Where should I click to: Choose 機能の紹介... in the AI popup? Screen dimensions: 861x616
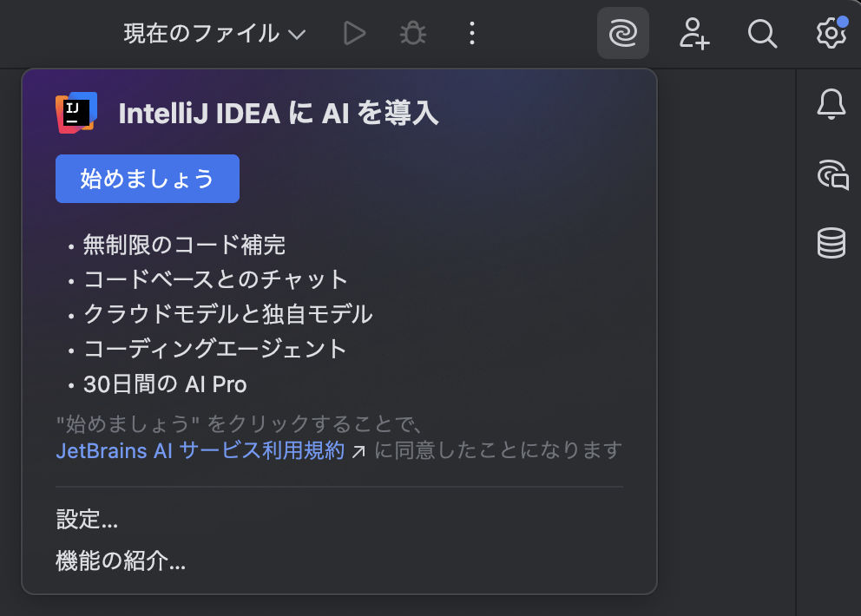click(121, 560)
